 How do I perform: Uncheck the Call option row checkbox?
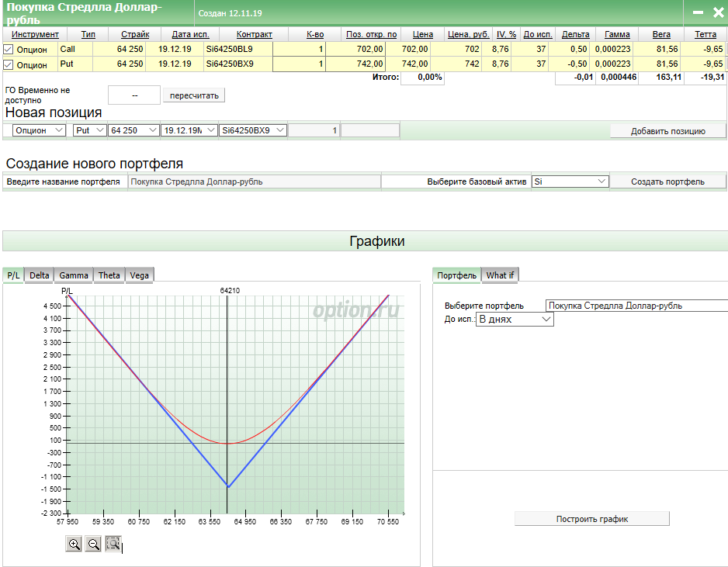pyautogui.click(x=8, y=49)
